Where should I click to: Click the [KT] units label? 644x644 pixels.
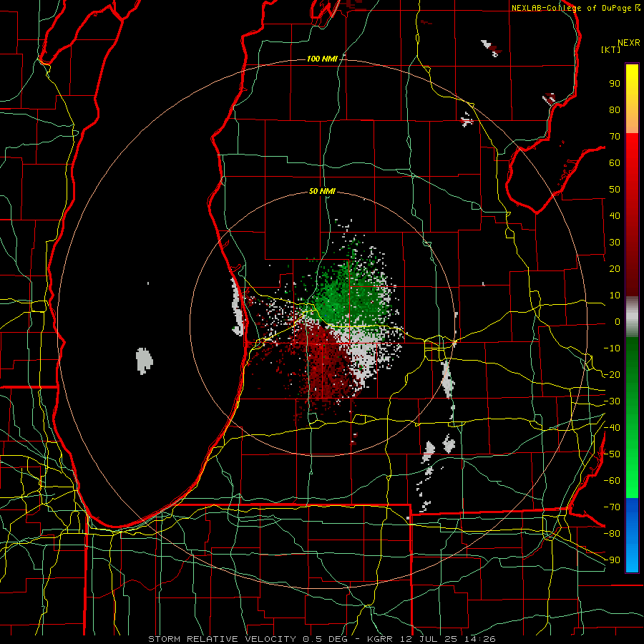click(611, 49)
